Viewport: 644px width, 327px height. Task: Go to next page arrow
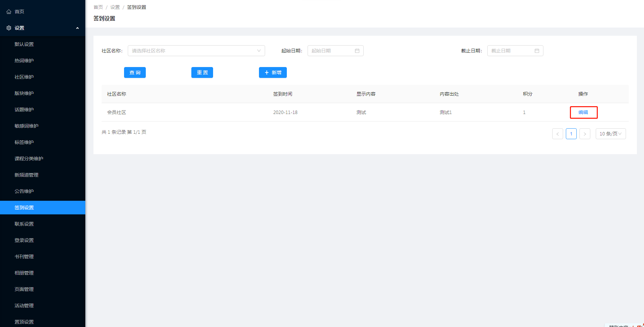pos(585,134)
